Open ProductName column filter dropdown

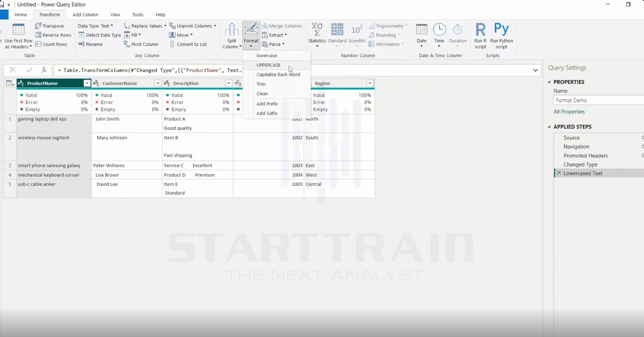[x=87, y=83]
